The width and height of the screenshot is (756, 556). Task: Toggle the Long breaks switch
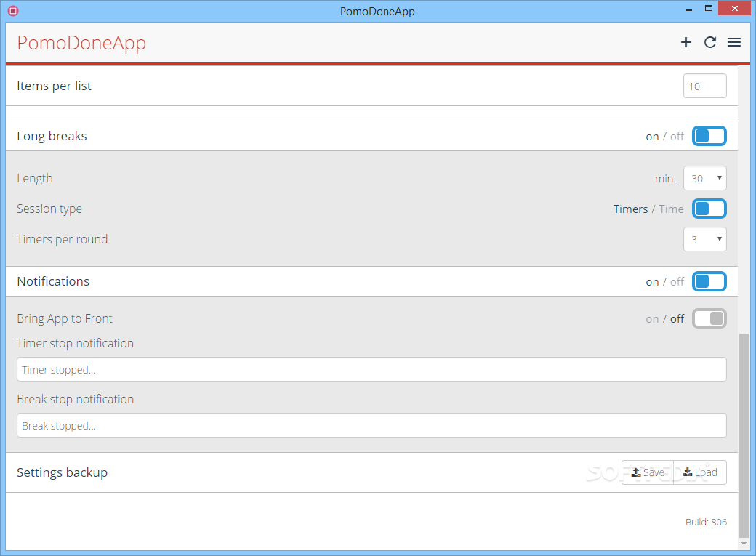pyautogui.click(x=709, y=136)
